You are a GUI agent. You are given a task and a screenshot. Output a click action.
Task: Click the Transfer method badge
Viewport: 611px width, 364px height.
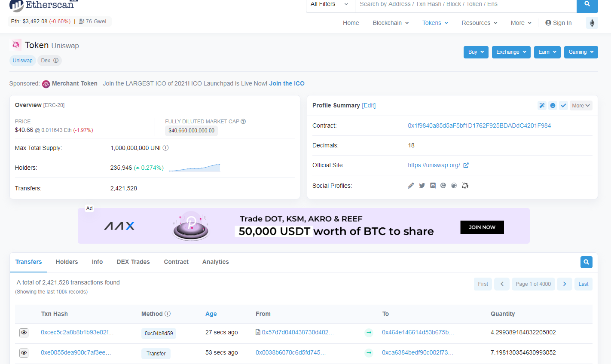click(x=156, y=354)
